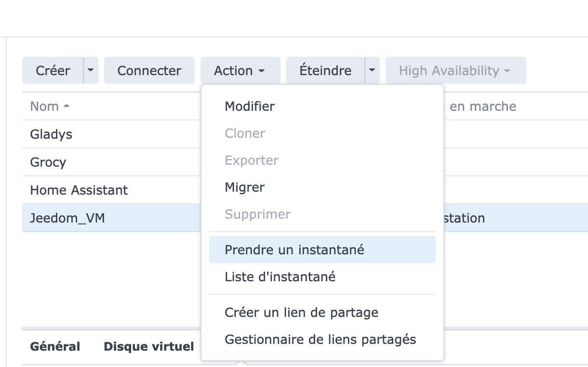Expand the Éteindre dropdown arrow

click(x=372, y=71)
